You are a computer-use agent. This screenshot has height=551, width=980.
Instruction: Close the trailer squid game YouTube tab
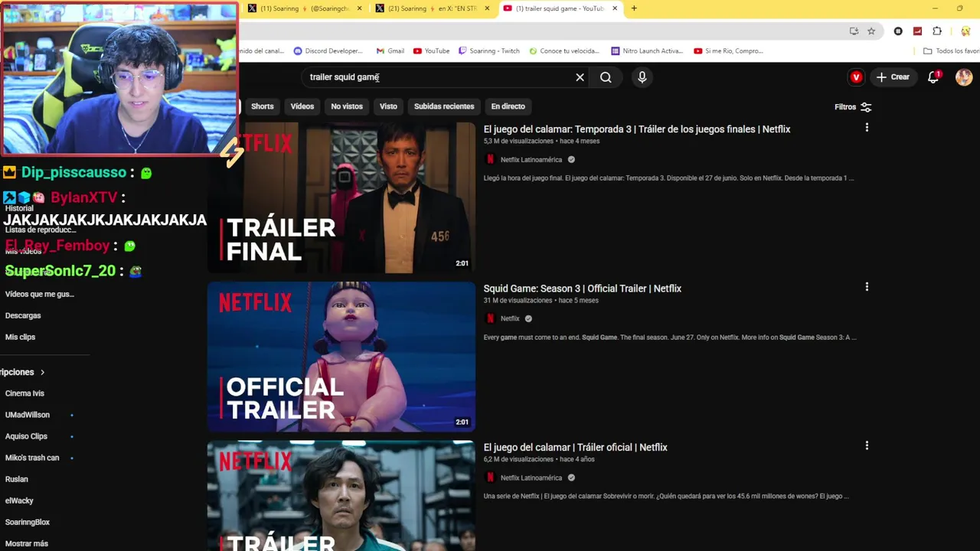click(615, 8)
